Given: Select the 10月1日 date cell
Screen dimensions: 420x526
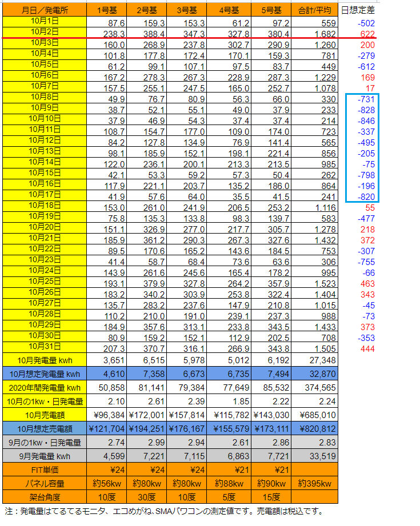Looking at the screenshot, I should (45, 22).
